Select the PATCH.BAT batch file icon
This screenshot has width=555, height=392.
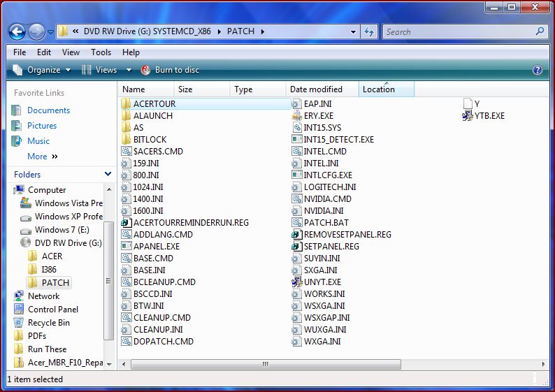[x=296, y=222]
